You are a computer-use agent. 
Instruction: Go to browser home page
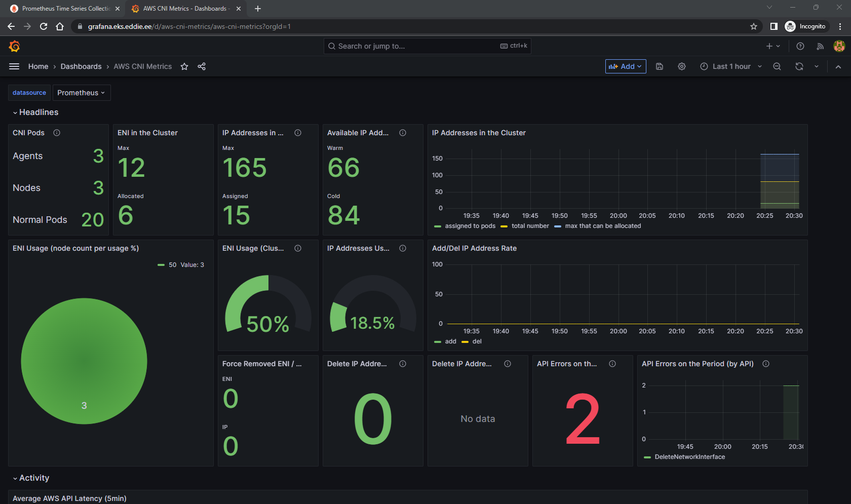coord(60,26)
